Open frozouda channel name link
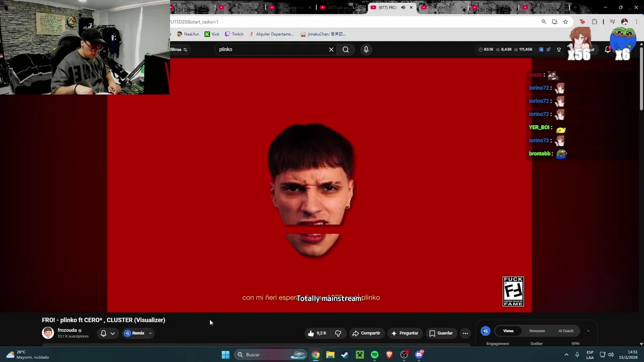Viewport: 644px width, 362px height. [67, 330]
